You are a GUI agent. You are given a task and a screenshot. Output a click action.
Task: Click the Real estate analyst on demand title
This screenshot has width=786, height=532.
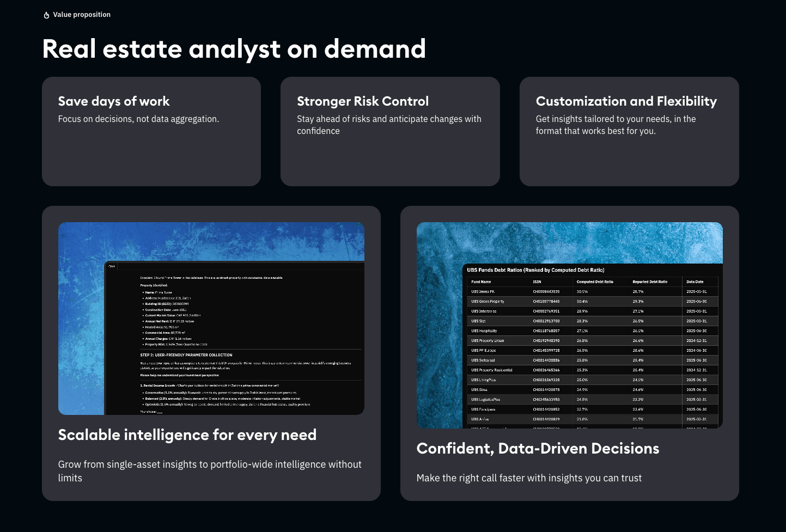coord(234,49)
